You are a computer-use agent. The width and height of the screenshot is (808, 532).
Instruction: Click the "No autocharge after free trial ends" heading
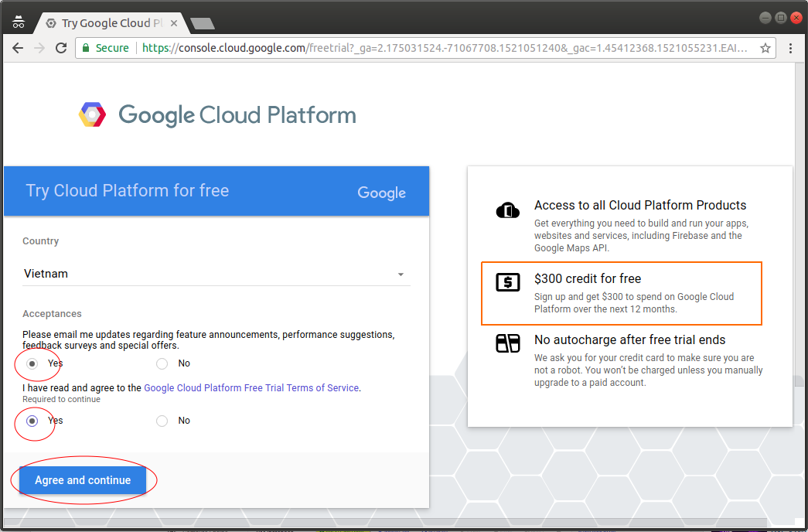tap(629, 339)
